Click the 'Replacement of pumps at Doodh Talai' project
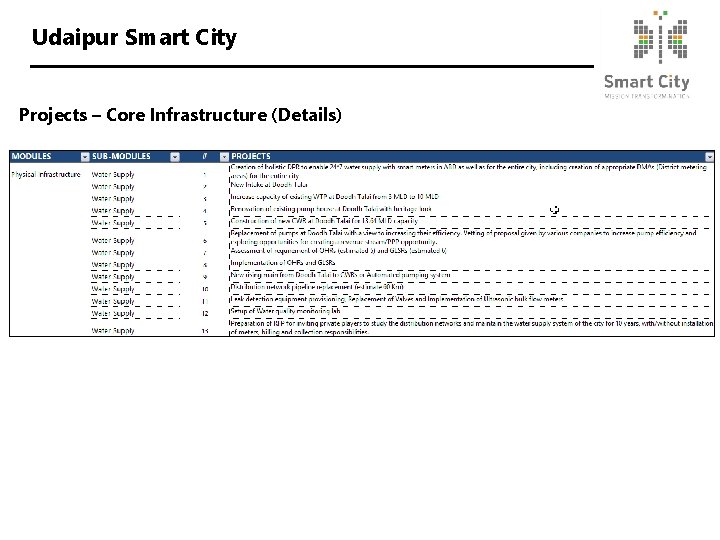This screenshot has height=540, width=720. 464,237
